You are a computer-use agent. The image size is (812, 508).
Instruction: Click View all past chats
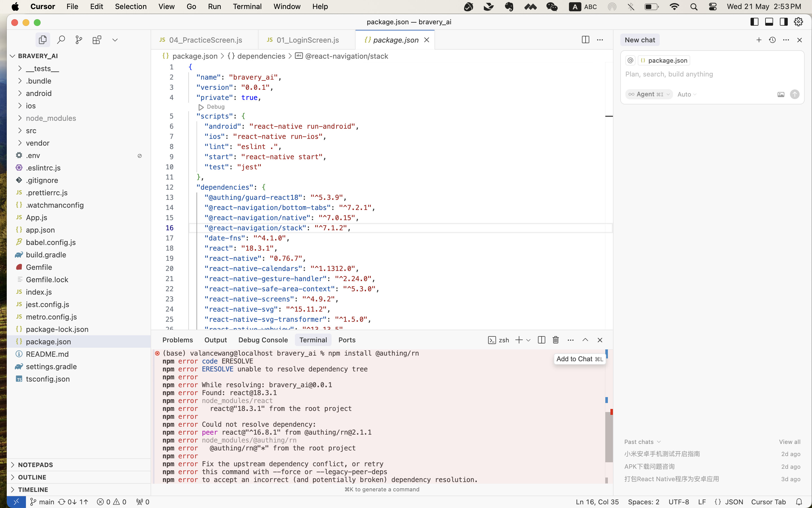coord(789,442)
